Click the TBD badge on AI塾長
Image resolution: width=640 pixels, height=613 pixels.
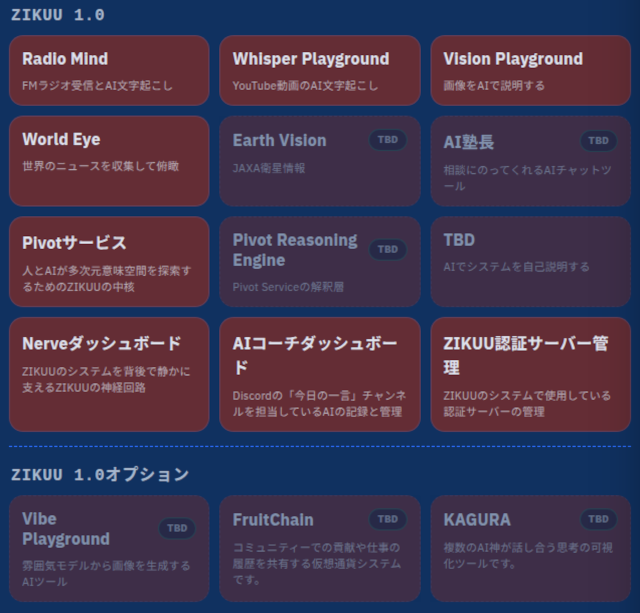598,141
